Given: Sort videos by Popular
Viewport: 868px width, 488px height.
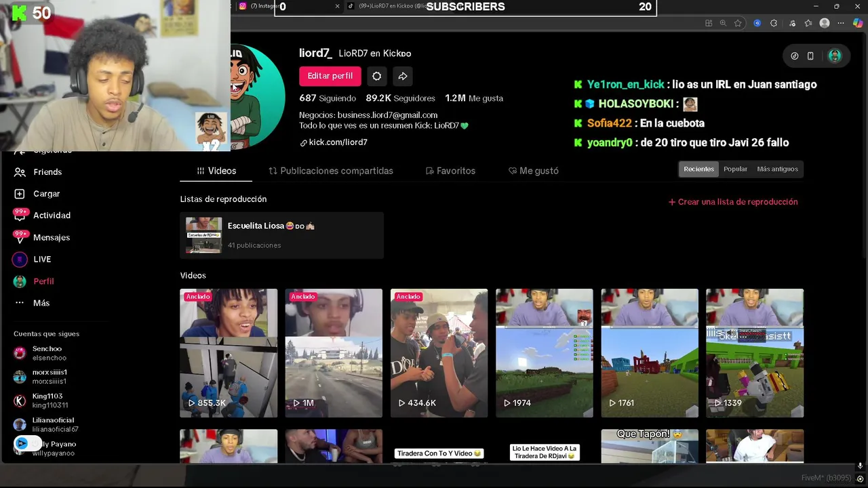Looking at the screenshot, I should tap(735, 169).
